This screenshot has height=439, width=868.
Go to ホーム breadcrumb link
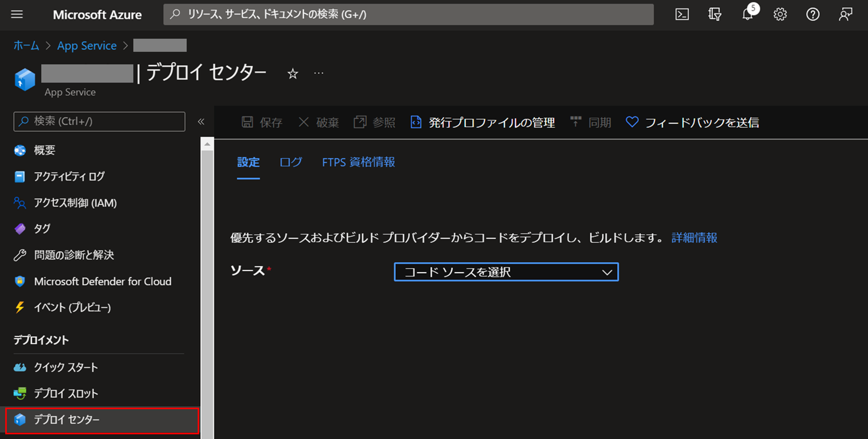point(26,46)
